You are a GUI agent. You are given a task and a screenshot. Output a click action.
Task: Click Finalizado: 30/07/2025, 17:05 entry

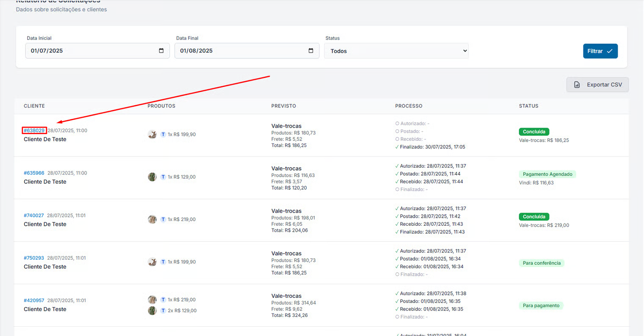click(430, 147)
